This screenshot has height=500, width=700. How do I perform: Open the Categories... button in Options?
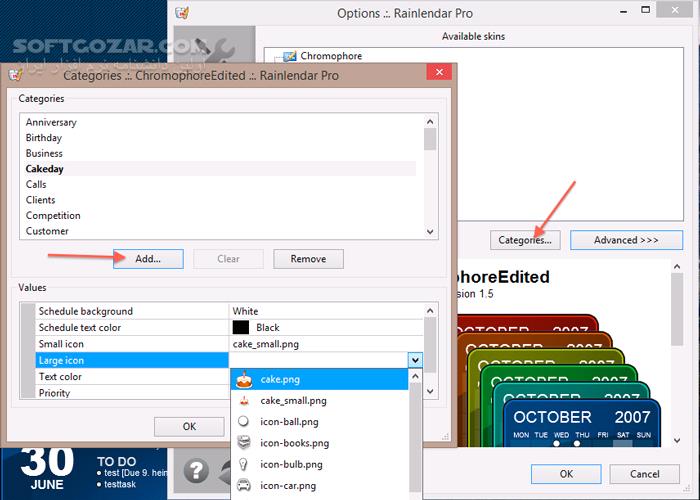pos(525,240)
